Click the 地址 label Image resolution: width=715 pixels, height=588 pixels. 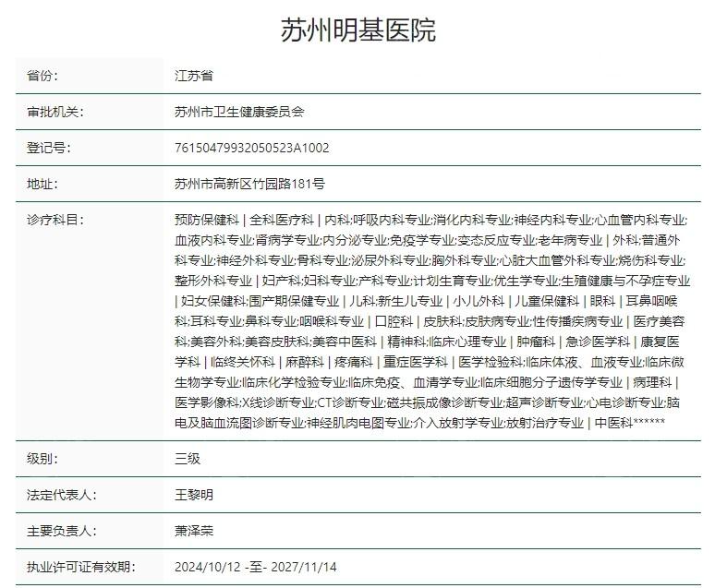tap(42, 184)
